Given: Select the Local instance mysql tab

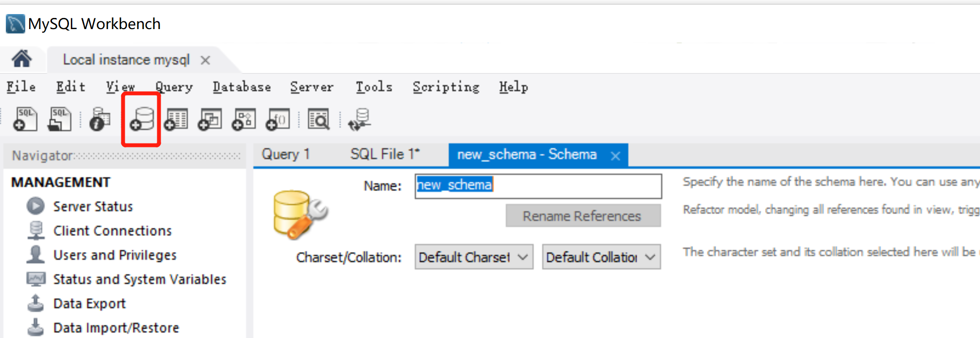Looking at the screenshot, I should (x=126, y=60).
